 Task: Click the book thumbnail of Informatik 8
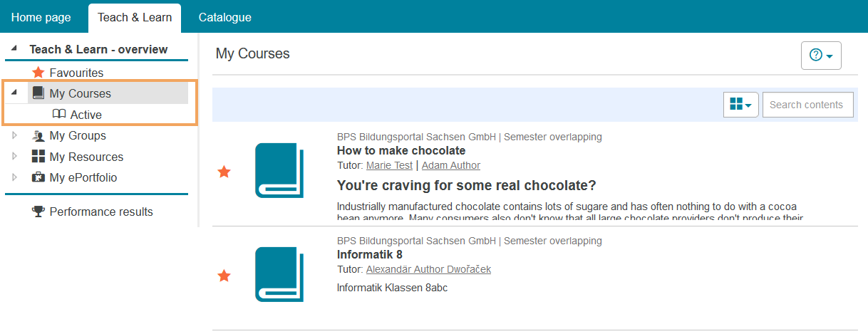279,273
